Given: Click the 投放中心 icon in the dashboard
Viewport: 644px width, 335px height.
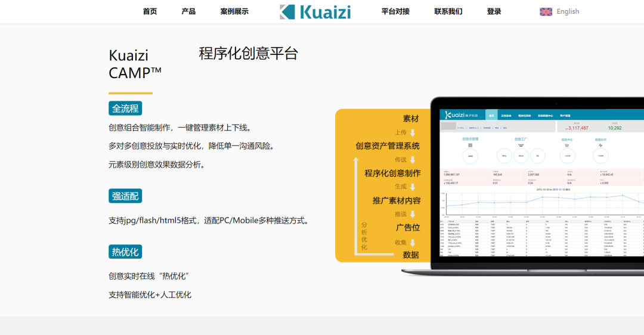Looking at the screenshot, I should [x=567, y=145].
